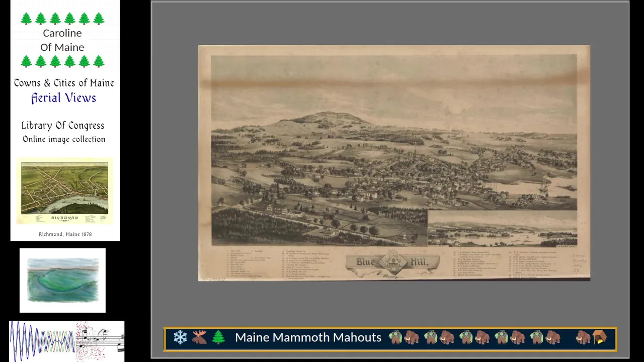Click the evergreen tree icon beside the moose

218,337
